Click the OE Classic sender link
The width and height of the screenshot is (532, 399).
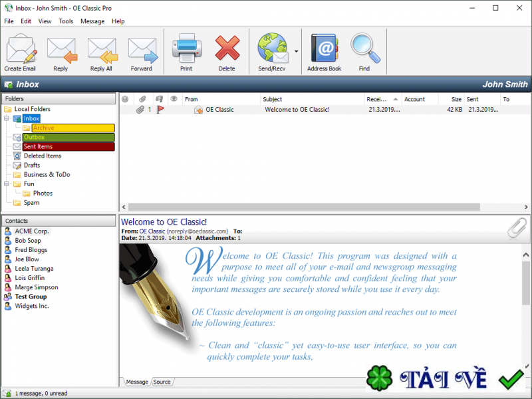(x=152, y=231)
